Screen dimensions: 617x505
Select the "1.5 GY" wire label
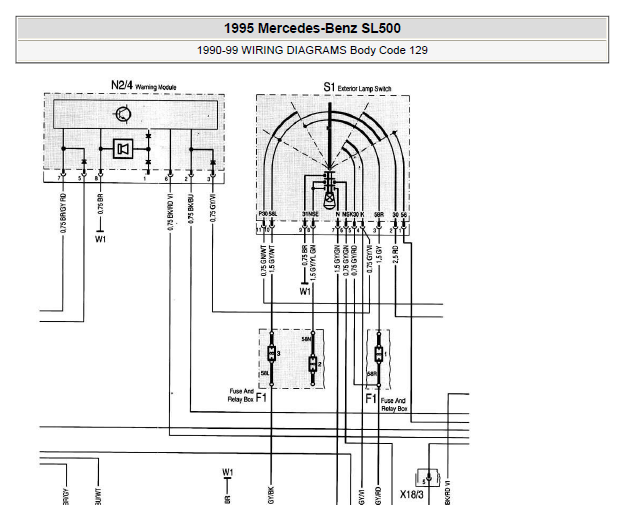379,254
